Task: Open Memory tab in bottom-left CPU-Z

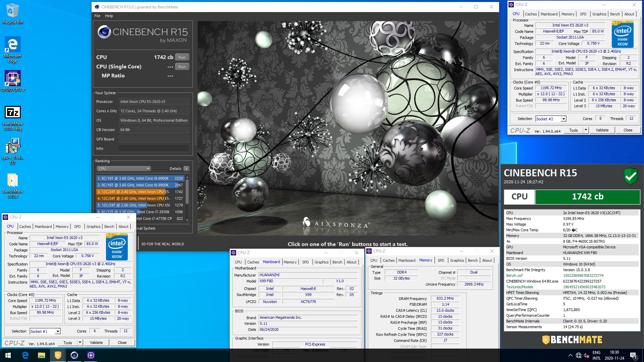Action: [62, 227]
